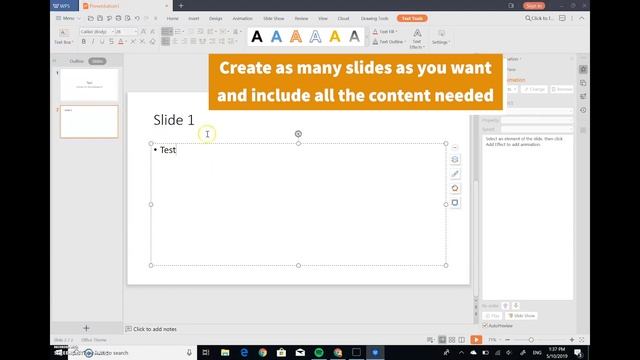640x360 pixels.
Task: Open the Review tab
Action: pos(301,18)
